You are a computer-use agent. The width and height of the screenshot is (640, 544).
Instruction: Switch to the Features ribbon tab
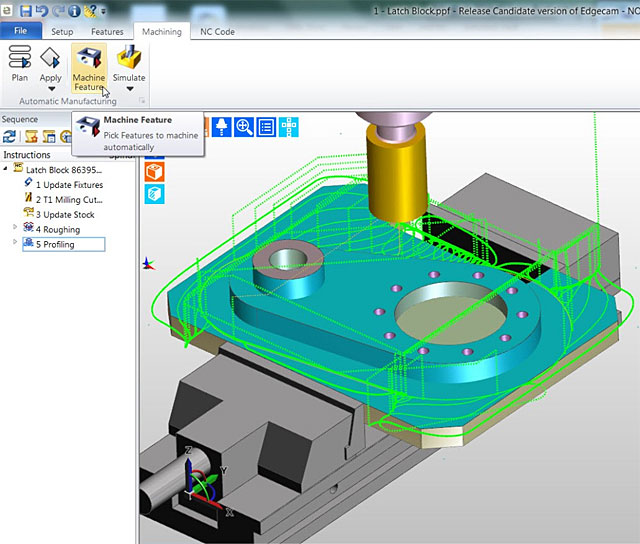coord(107,31)
